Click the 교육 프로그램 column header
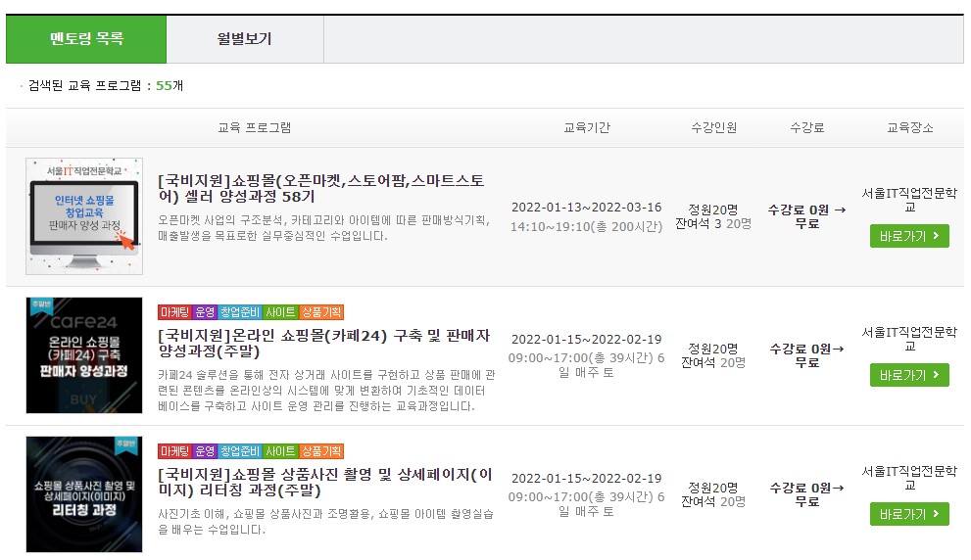Viewport: 971px width, 560px height. (255, 127)
